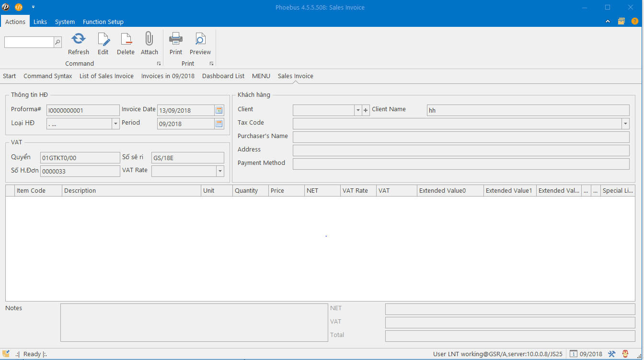Open the quick access toolbar dropdown arrow
The image size is (644, 360).
point(33,7)
